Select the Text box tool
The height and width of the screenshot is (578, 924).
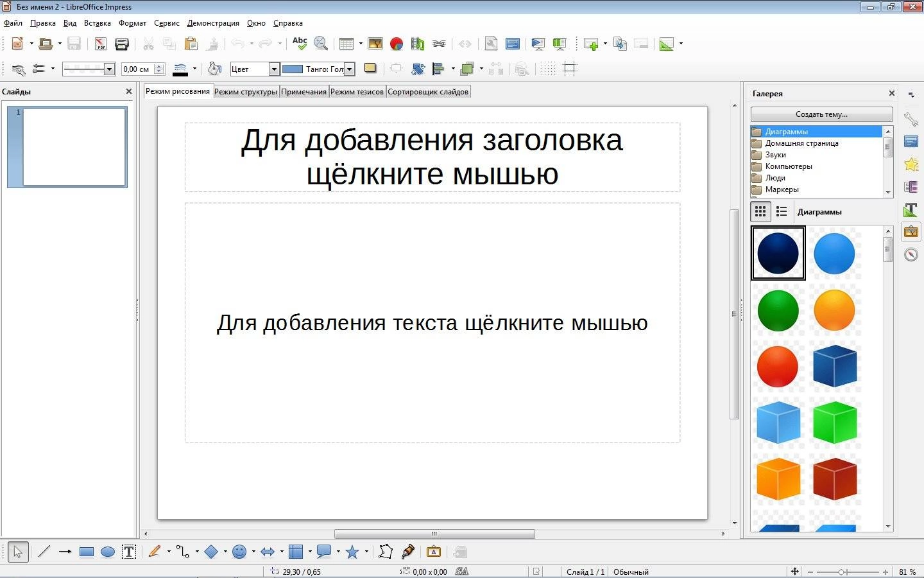(x=129, y=551)
